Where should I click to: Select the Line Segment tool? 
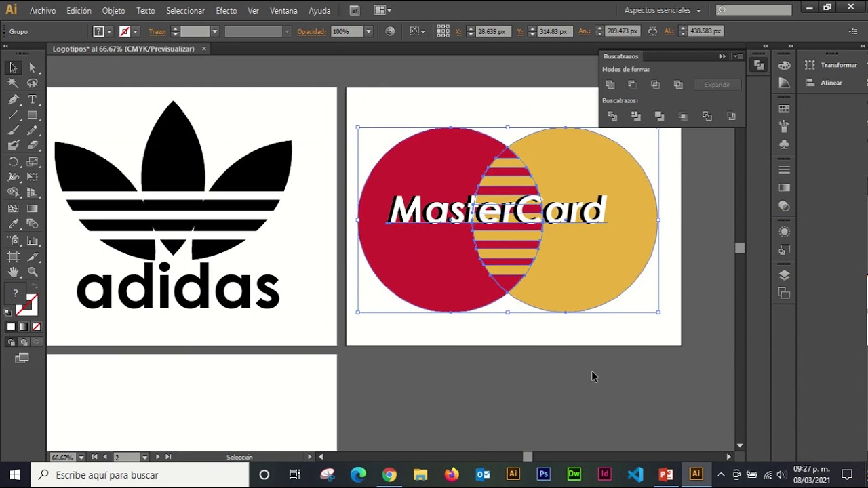click(x=13, y=115)
